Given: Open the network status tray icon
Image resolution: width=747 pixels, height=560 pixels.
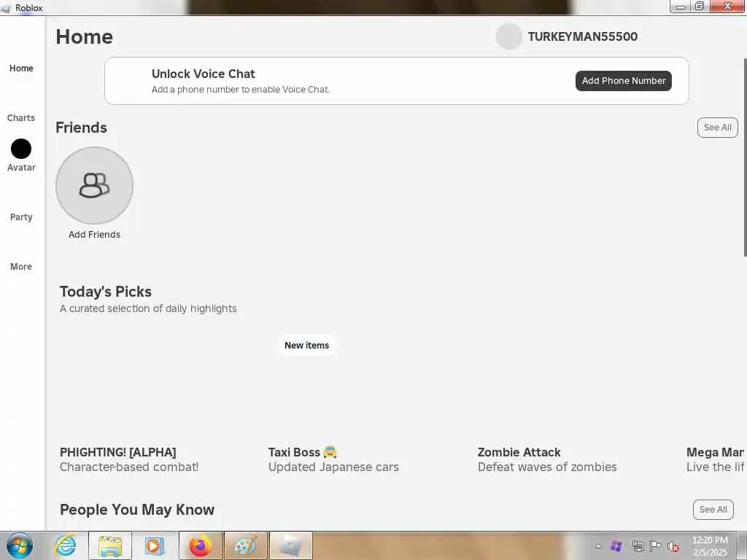Looking at the screenshot, I should point(638,546).
